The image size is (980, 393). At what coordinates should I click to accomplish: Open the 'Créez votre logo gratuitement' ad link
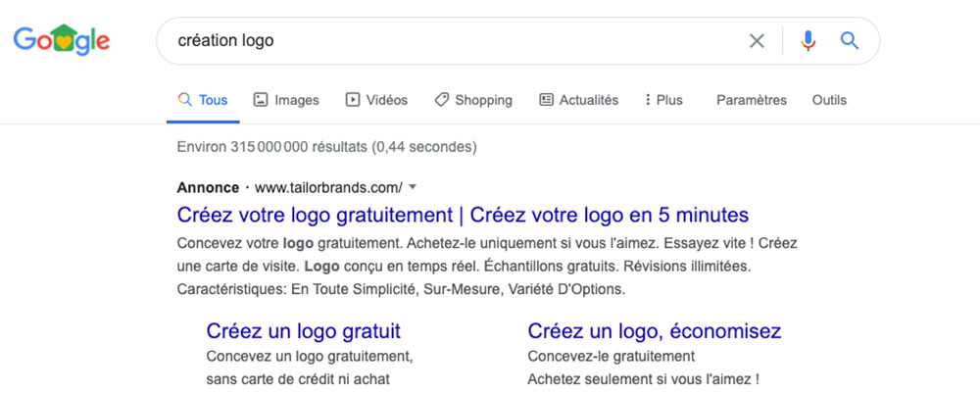pyautogui.click(x=463, y=215)
